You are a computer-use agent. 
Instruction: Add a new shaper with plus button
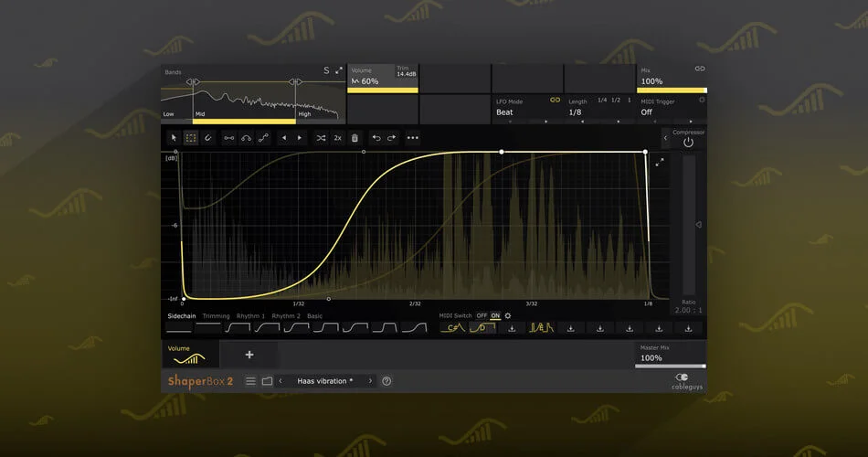pos(249,355)
